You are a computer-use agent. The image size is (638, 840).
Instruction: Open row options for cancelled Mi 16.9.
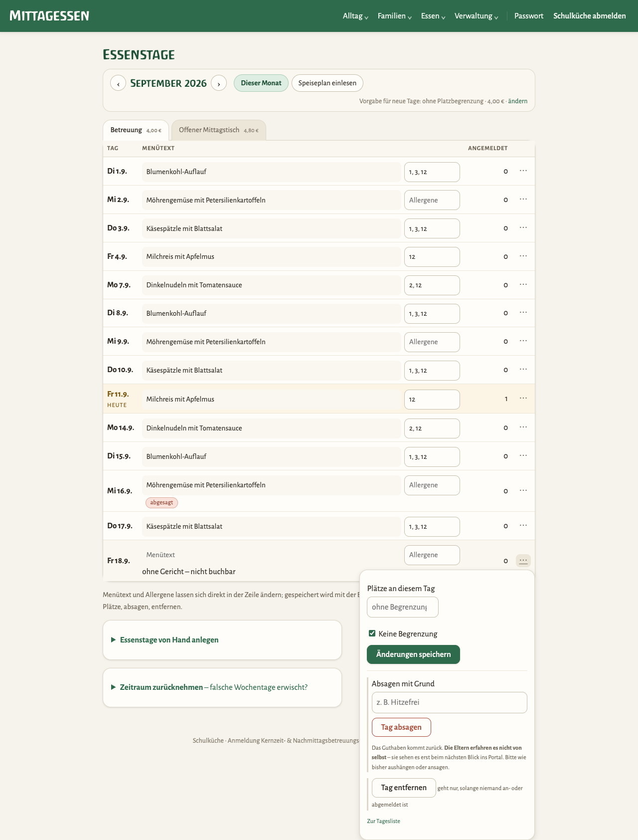coord(523,490)
